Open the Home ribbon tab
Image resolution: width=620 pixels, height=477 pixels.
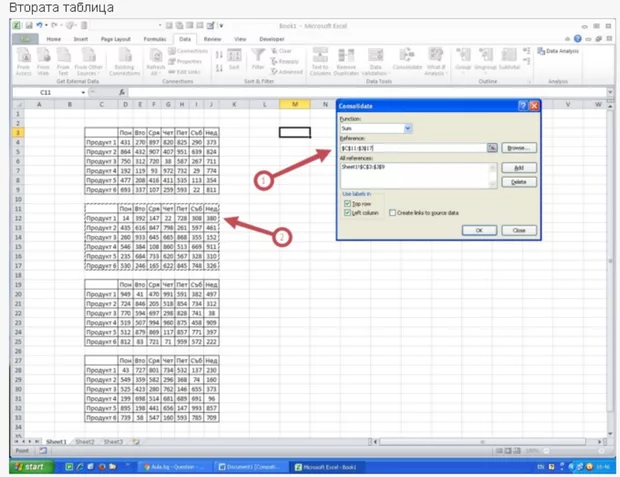click(53, 39)
